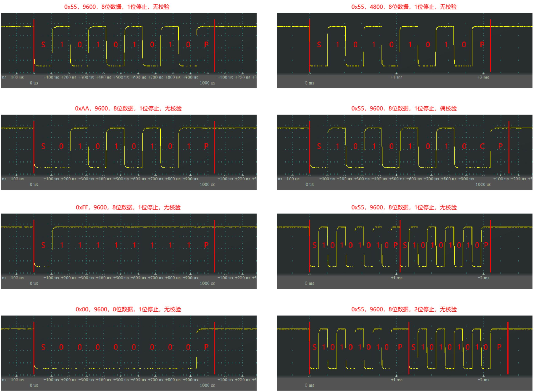Click the right red cursor line in 0x00 waveform
This screenshot has width=534, height=392.
pyautogui.click(x=214, y=348)
